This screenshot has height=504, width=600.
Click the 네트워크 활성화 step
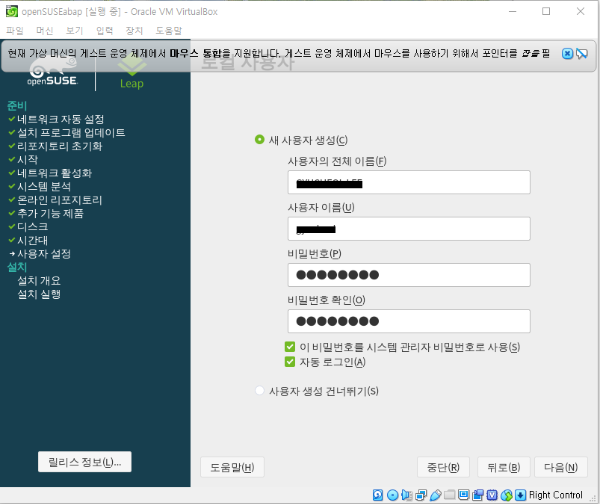click(x=54, y=173)
